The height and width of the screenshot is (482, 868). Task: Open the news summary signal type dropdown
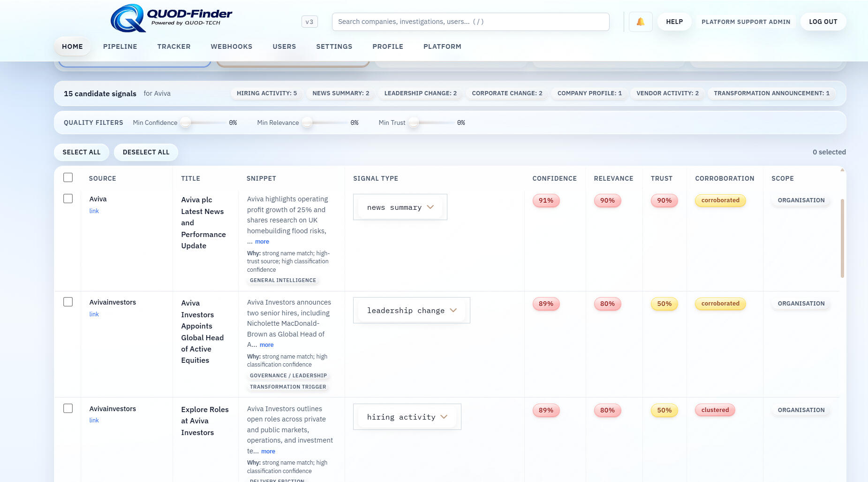(400, 207)
